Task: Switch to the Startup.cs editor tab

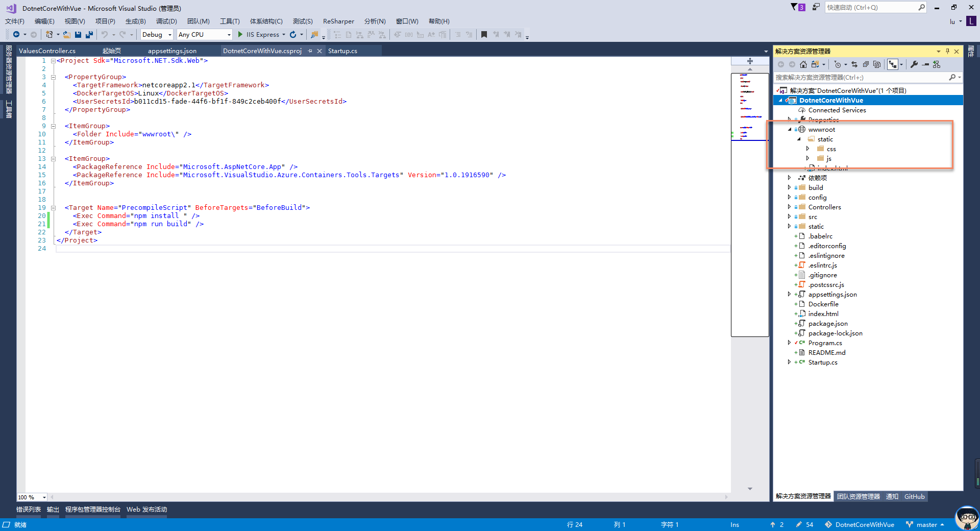Action: click(342, 51)
